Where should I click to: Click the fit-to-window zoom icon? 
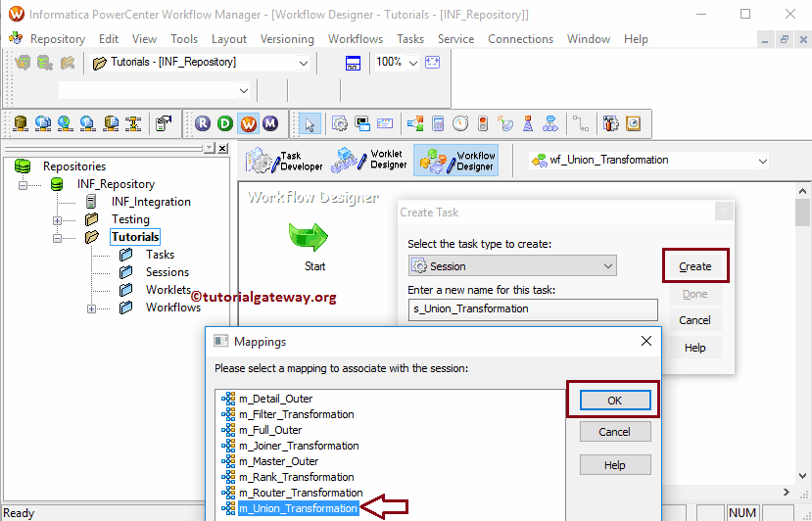[x=432, y=63]
